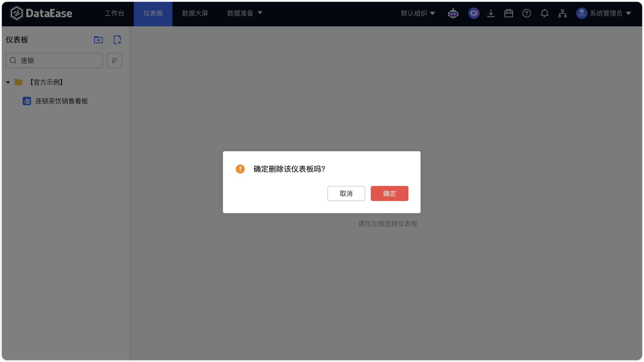Screen dimensions: 644x362
Task: Open the 默认组织 organization dropdown
Action: click(x=418, y=13)
